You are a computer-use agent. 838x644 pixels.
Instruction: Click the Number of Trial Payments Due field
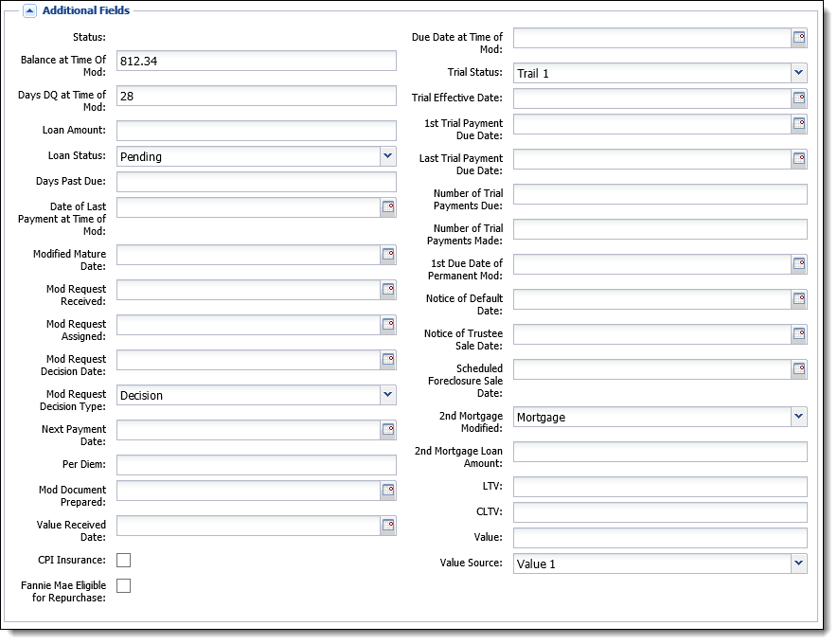(x=660, y=194)
